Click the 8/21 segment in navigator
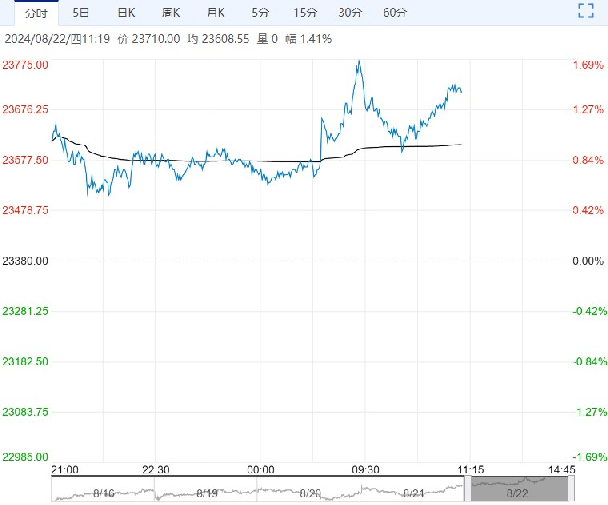Viewport: 608px width, 505px height. 415,490
